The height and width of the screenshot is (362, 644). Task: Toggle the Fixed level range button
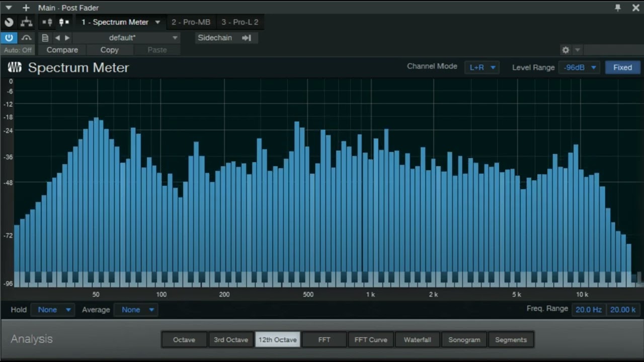[x=622, y=67]
